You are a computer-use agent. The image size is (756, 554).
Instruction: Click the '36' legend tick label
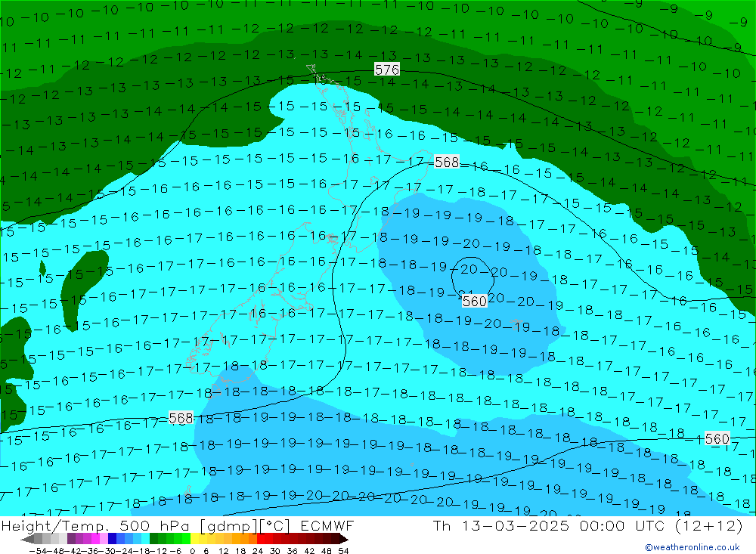point(292,551)
